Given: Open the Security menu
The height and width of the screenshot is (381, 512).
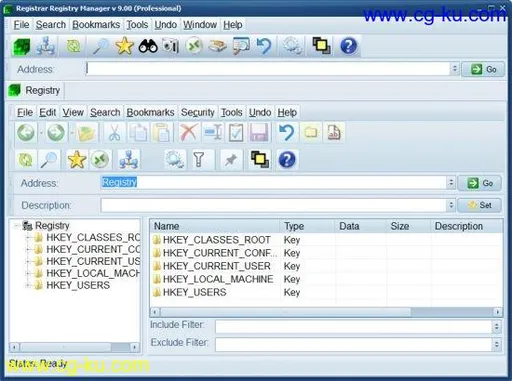Looking at the screenshot, I should (x=198, y=113).
